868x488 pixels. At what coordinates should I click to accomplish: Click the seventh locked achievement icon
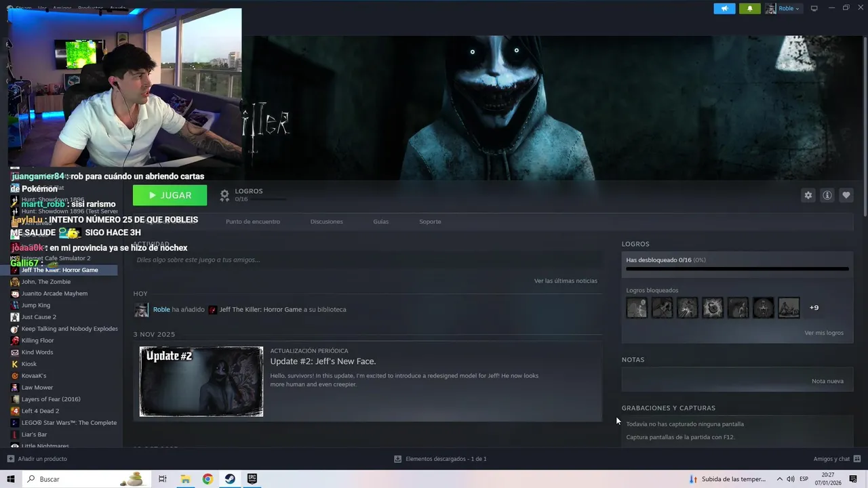[789, 308]
